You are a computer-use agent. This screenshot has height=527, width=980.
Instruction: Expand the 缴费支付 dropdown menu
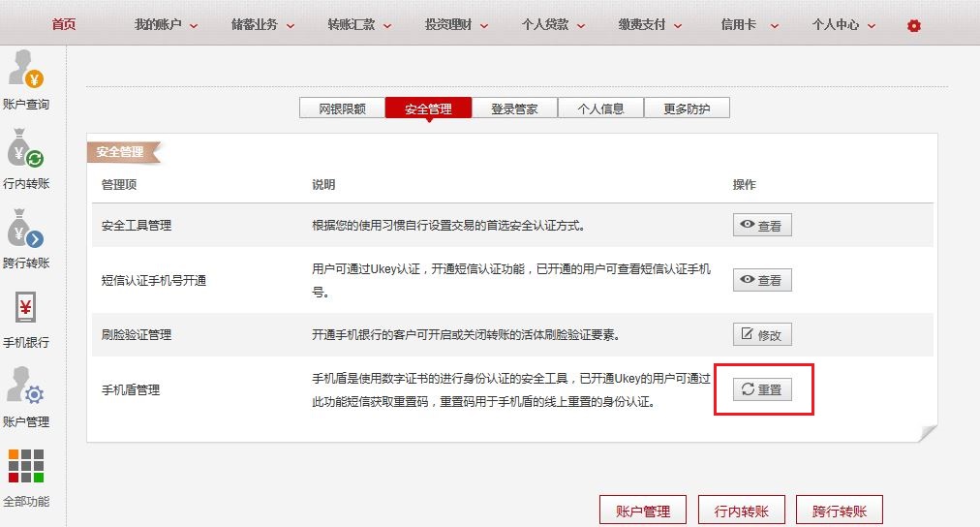650,24
